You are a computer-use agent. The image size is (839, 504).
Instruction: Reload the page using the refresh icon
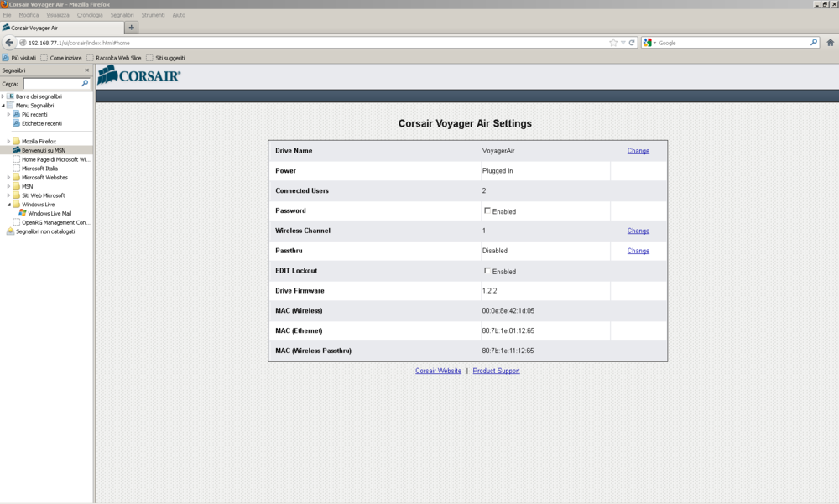tap(632, 43)
